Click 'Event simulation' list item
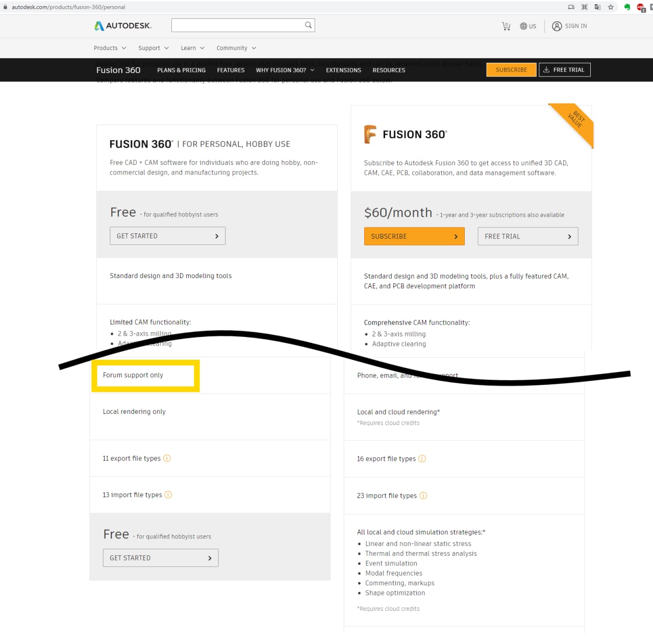Viewport: 653px width, 644px height. tap(391, 563)
